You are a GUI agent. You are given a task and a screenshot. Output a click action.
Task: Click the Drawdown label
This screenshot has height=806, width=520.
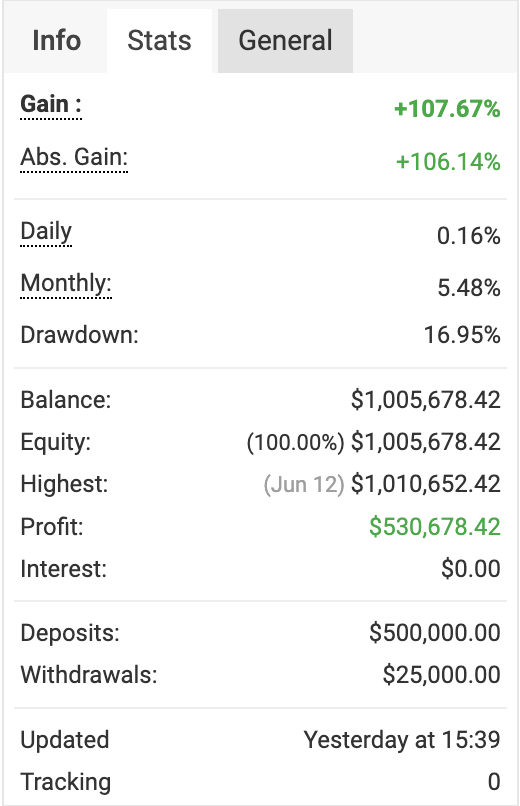coord(79,335)
